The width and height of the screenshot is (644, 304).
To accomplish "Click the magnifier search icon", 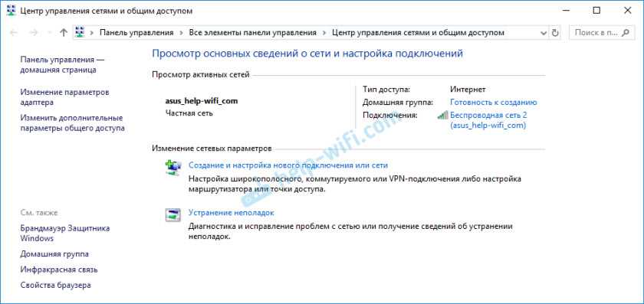I will pos(626,32).
